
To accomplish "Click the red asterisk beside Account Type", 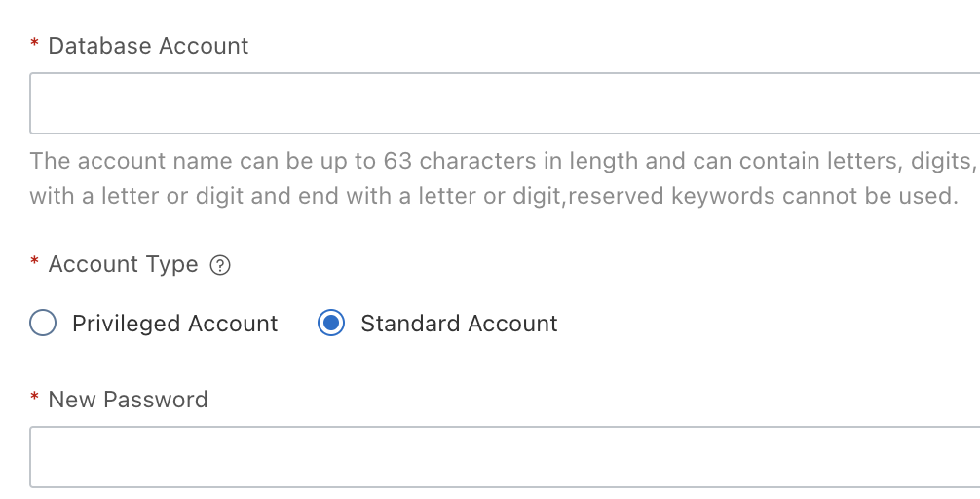I will click(35, 265).
